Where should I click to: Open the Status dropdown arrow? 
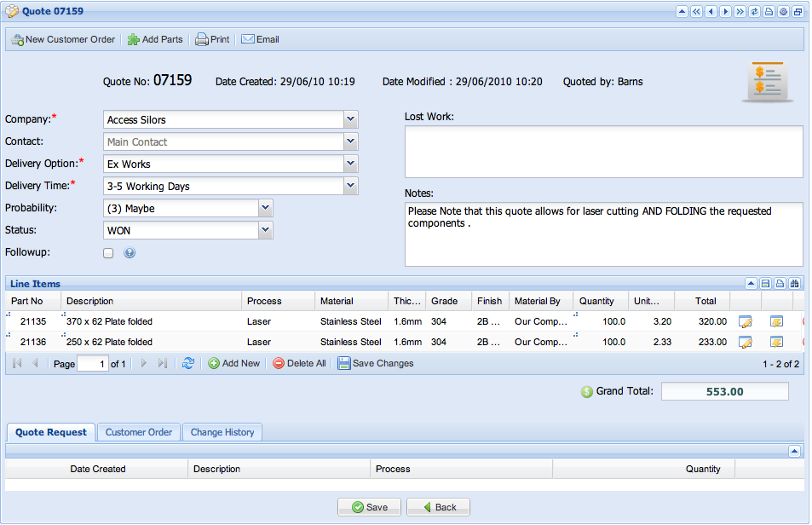tap(265, 230)
